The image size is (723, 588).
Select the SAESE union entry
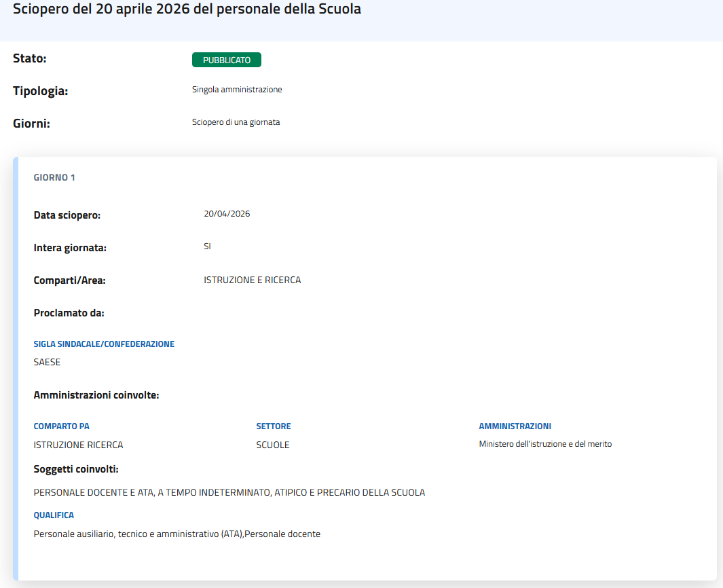[x=47, y=362]
